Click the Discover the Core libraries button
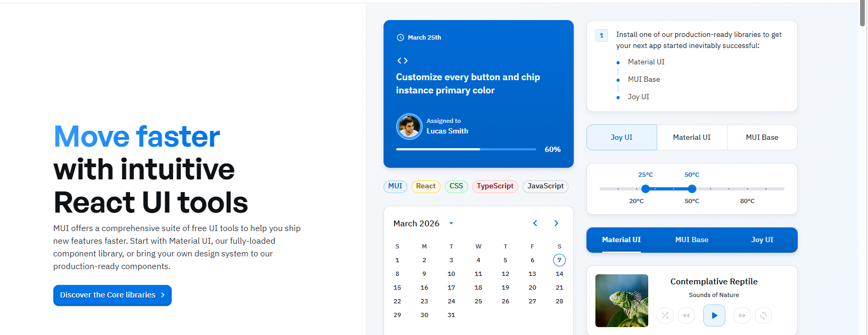Image resolution: width=868 pixels, height=335 pixels. tap(112, 295)
